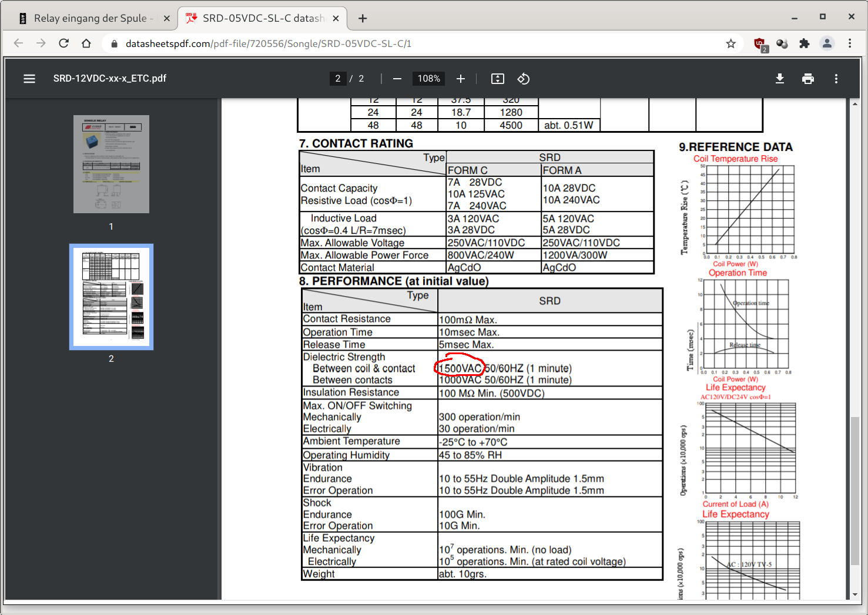Click the 'FORM C' column header

468,170
